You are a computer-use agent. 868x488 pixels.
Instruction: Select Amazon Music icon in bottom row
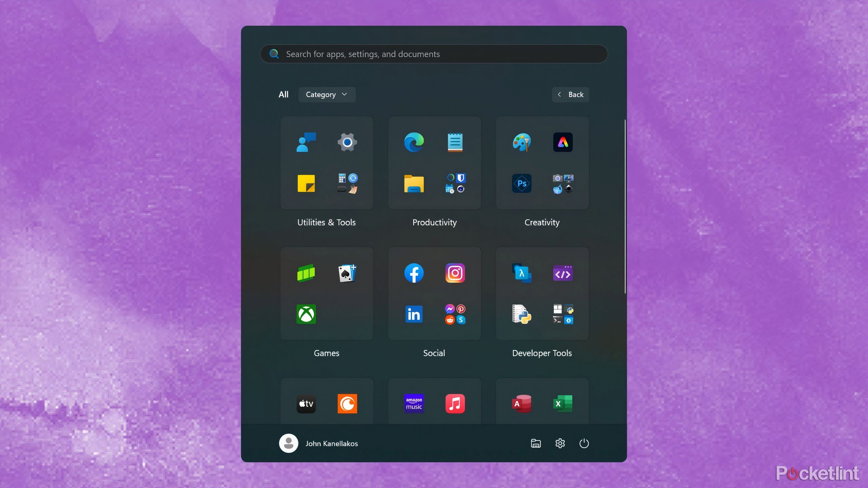(414, 403)
